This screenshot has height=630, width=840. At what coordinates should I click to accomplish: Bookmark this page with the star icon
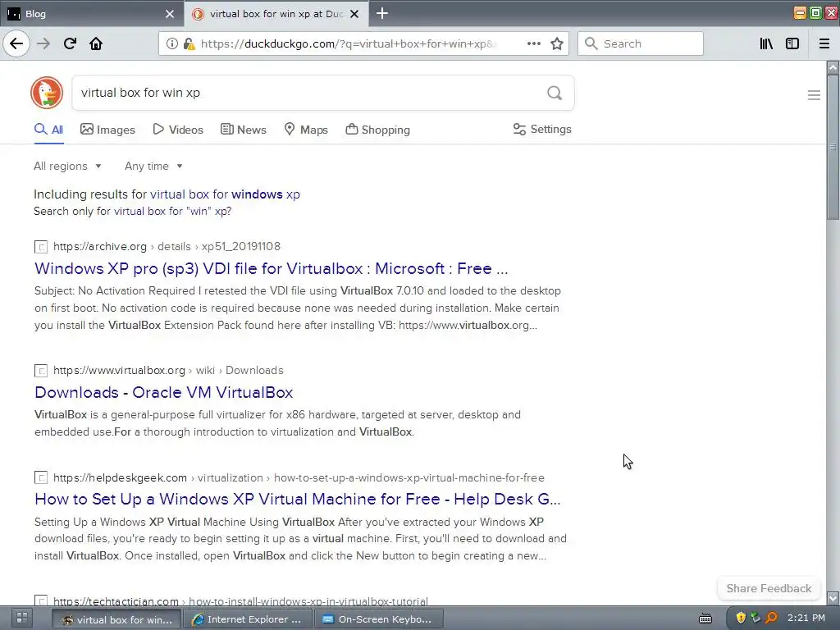[557, 43]
